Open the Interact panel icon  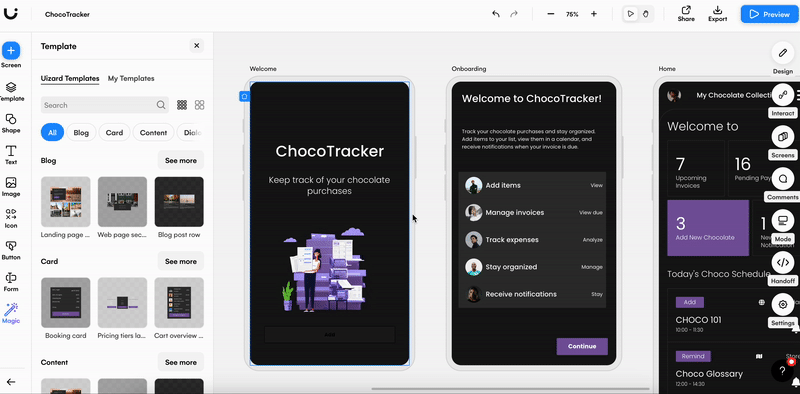click(783, 95)
